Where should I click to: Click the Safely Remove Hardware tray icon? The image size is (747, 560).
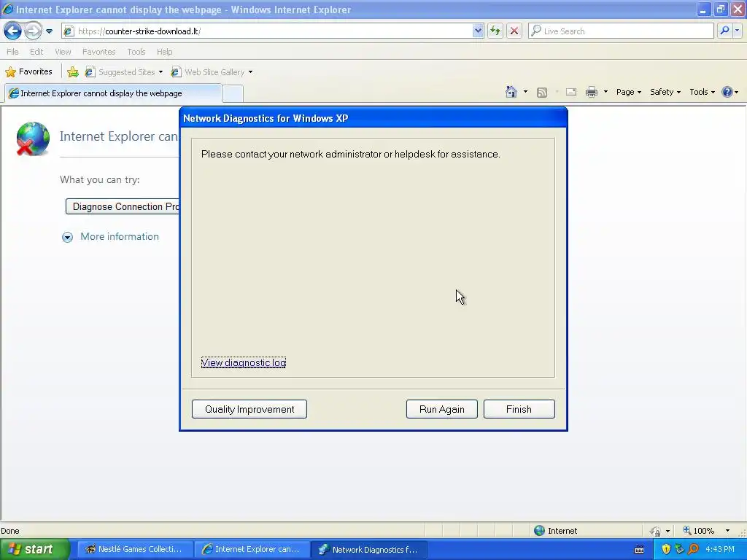coord(679,549)
